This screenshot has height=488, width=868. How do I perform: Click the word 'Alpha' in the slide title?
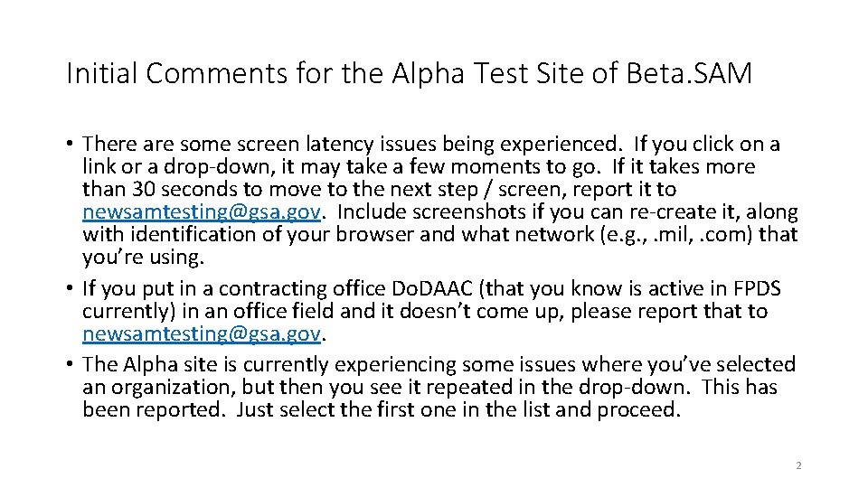point(428,73)
